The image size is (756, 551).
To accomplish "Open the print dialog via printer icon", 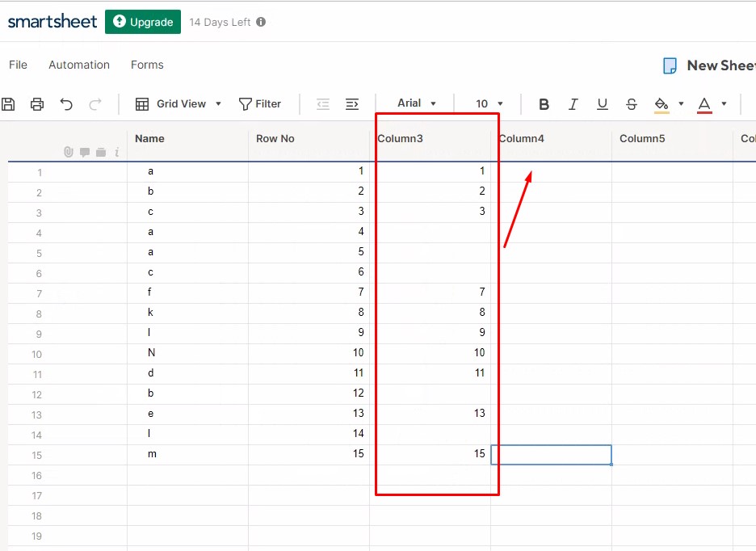I will tap(37, 103).
